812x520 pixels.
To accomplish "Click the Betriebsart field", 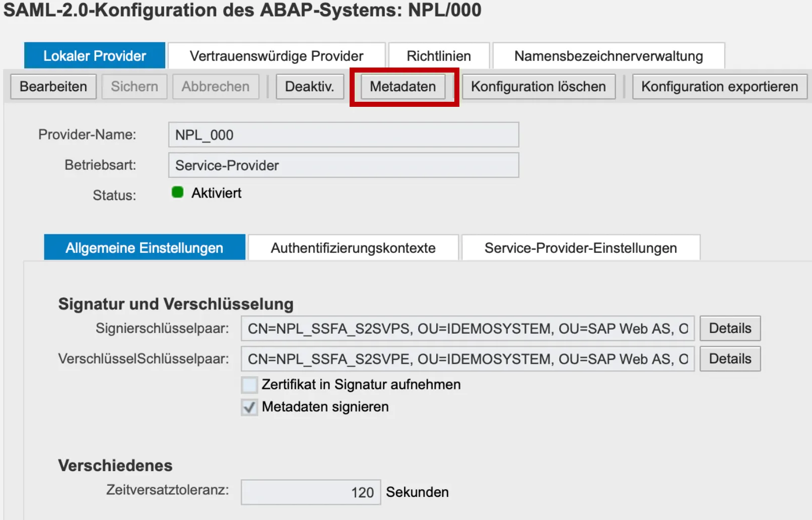I will [x=343, y=165].
